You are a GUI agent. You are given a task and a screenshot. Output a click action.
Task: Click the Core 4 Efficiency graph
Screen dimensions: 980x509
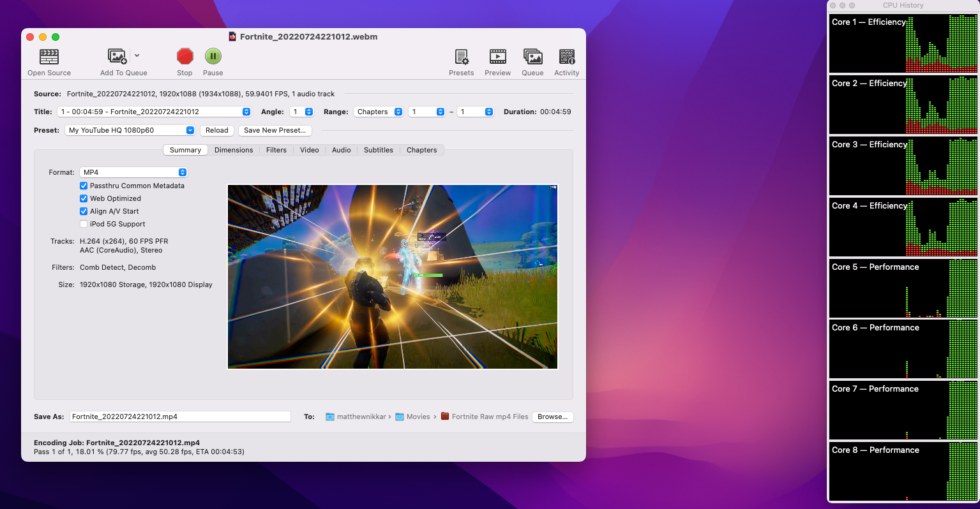pyautogui.click(x=903, y=227)
